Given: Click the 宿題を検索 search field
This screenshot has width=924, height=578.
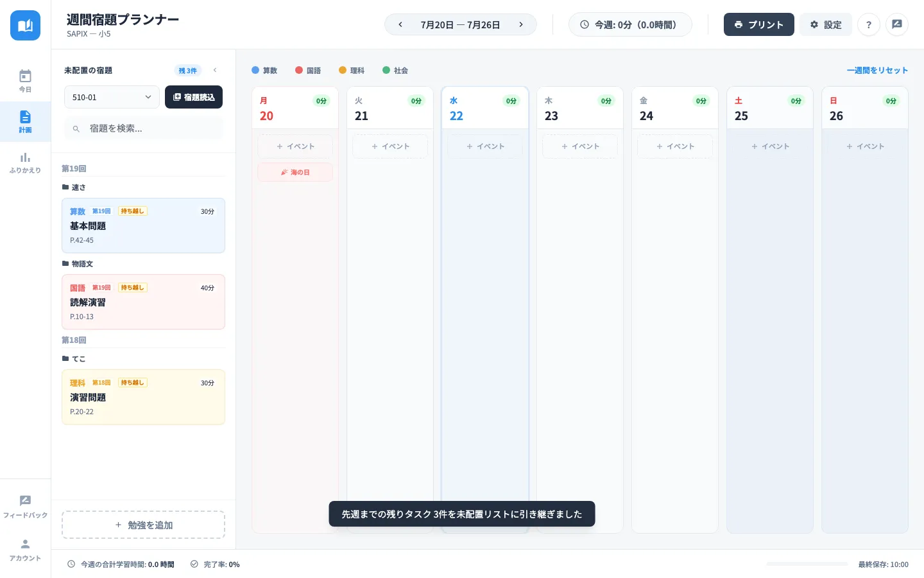Looking at the screenshot, I should 144,128.
